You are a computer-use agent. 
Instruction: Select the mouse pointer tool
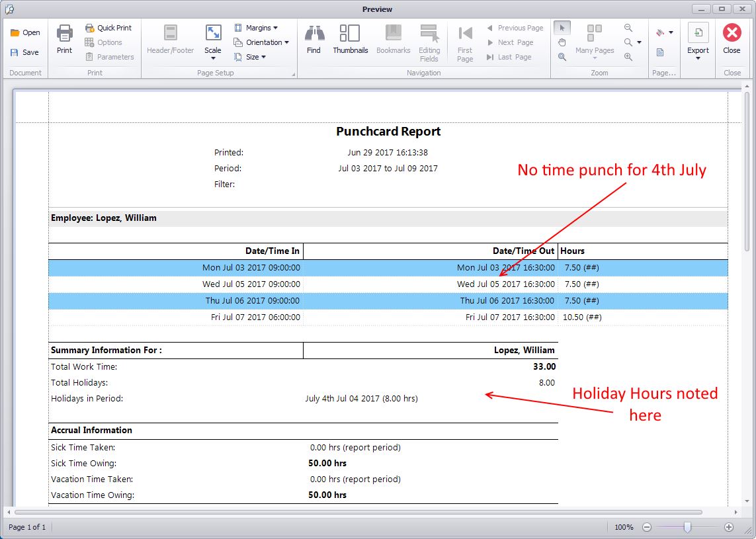562,28
